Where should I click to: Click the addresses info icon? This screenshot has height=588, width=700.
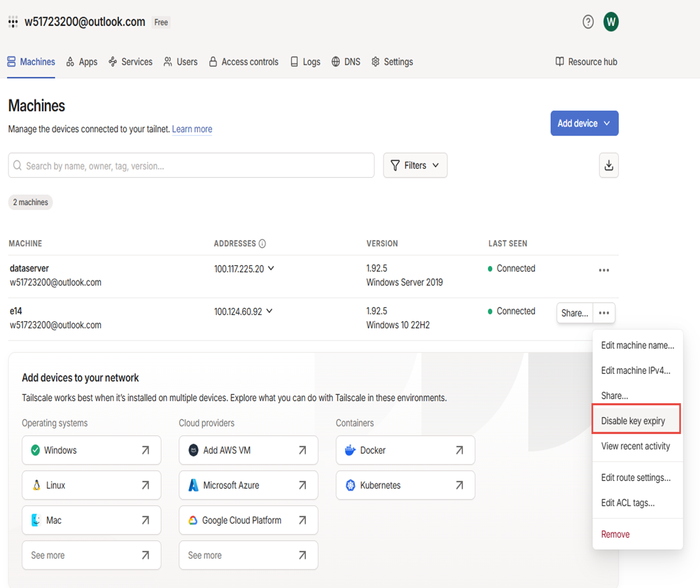(262, 244)
